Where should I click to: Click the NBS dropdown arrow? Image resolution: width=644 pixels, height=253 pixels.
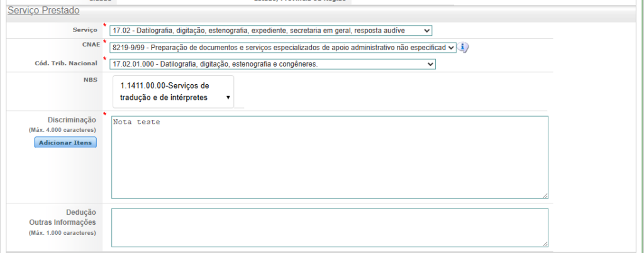pyautogui.click(x=227, y=98)
